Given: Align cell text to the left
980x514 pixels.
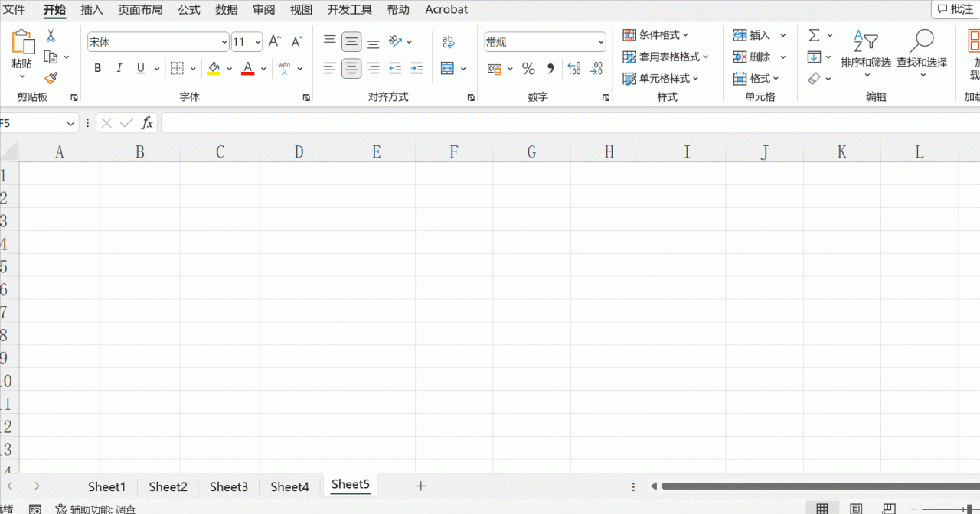Looking at the screenshot, I should pos(329,69).
